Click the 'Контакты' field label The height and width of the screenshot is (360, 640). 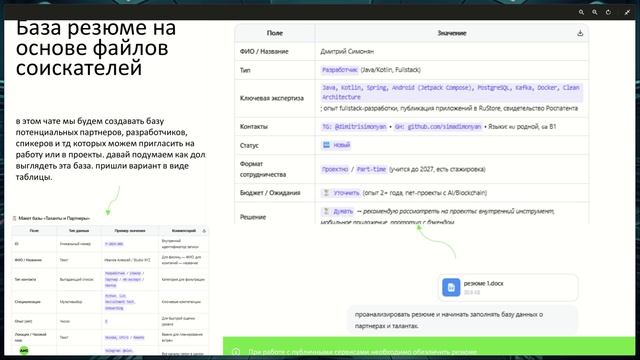(x=254, y=127)
